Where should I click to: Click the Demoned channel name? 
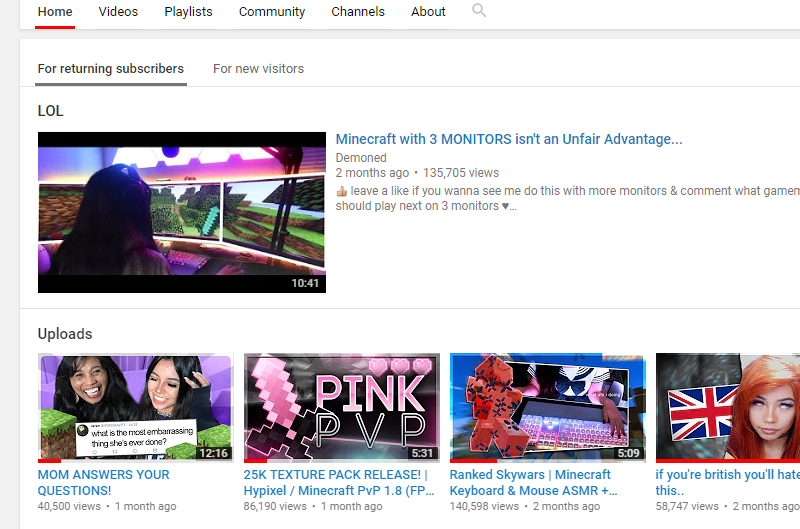tap(361, 158)
